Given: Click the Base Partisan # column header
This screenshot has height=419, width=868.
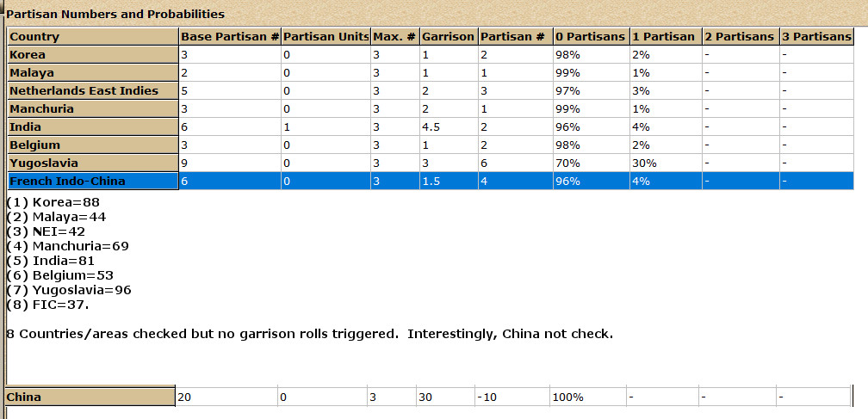Looking at the screenshot, I should (230, 37).
